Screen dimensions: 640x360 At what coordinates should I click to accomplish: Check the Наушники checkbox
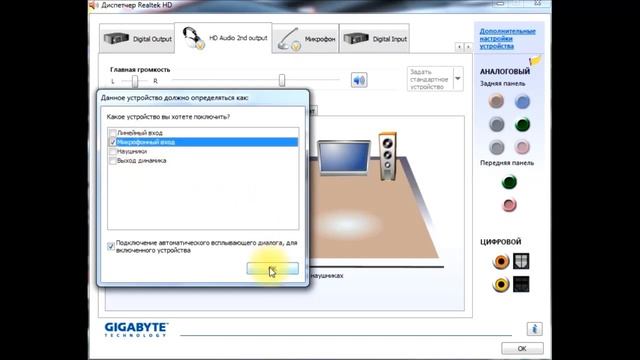113,151
